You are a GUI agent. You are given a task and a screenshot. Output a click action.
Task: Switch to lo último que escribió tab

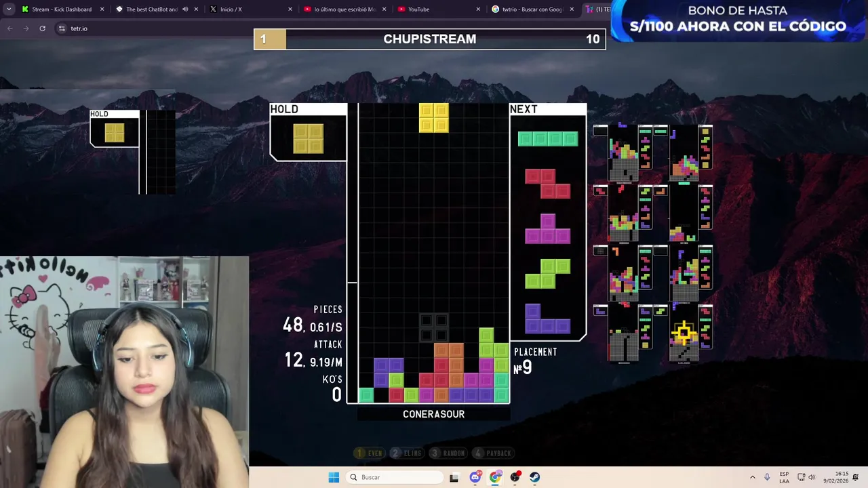[x=344, y=9]
